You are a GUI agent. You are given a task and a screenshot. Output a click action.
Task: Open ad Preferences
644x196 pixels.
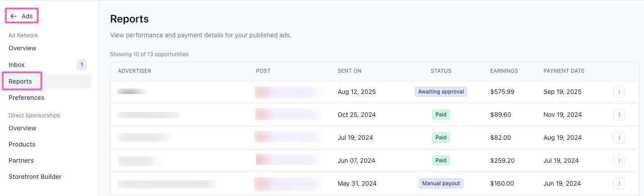coord(27,98)
